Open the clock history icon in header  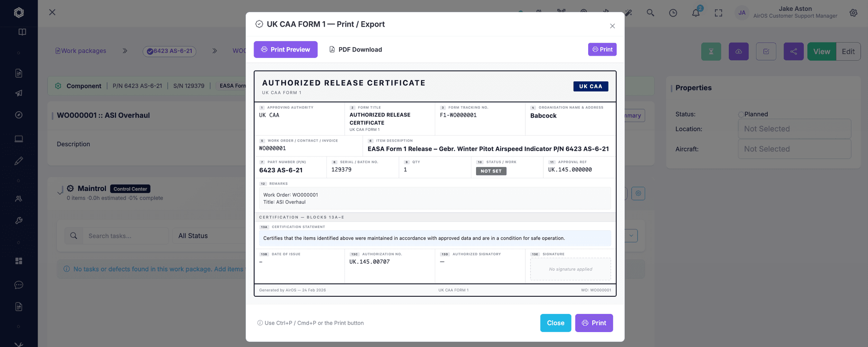[x=673, y=13]
